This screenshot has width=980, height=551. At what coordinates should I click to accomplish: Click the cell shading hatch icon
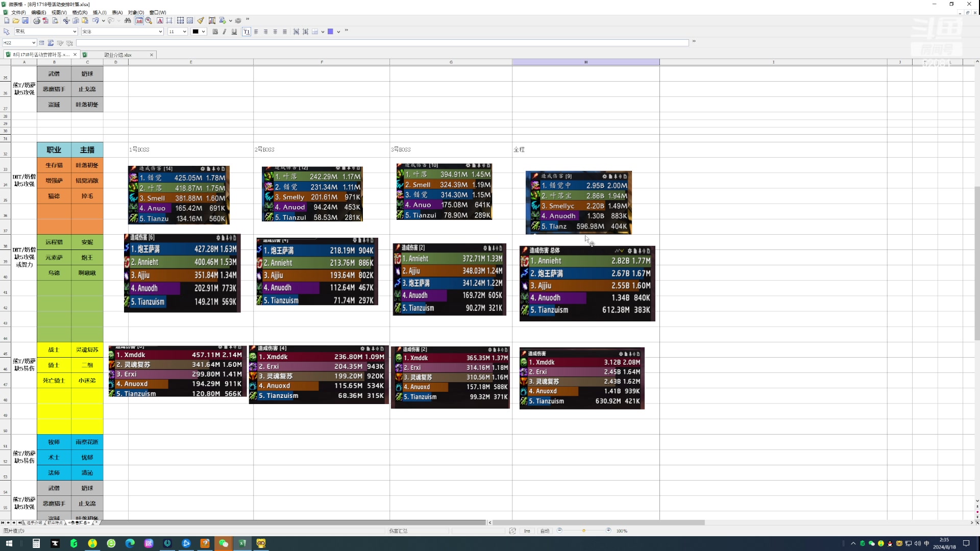click(190, 20)
